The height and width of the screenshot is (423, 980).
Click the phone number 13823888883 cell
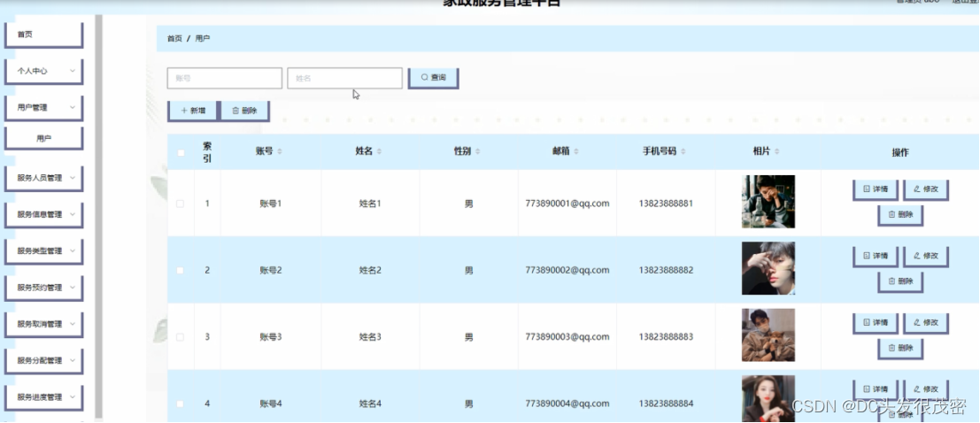point(666,337)
